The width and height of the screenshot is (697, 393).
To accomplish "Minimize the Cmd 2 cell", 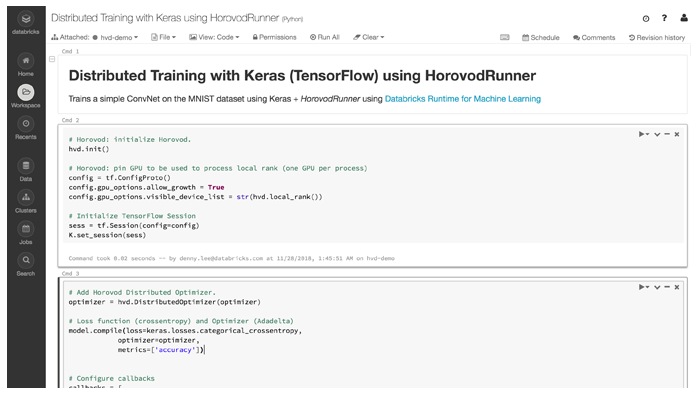I will [667, 134].
